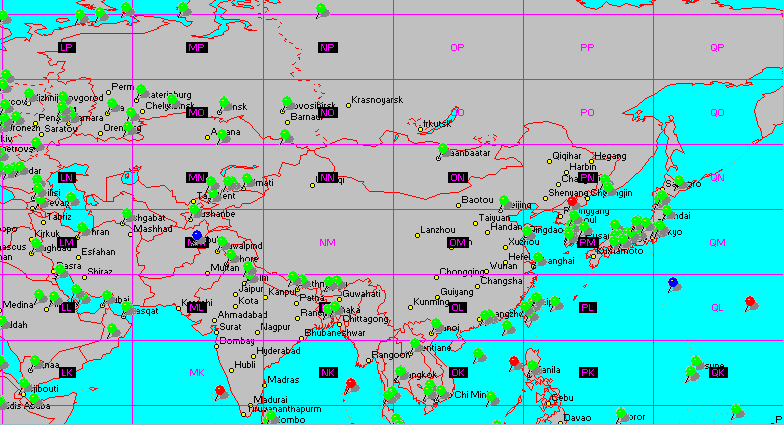Select the blue pin in Afghanistan
Image resolution: width=784 pixels, height=425 pixels.
coord(197,236)
